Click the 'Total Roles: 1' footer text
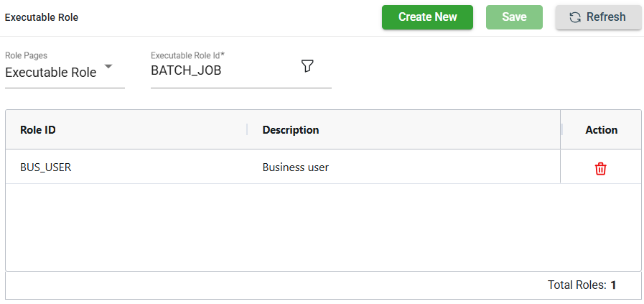The image size is (644, 304). tap(582, 285)
